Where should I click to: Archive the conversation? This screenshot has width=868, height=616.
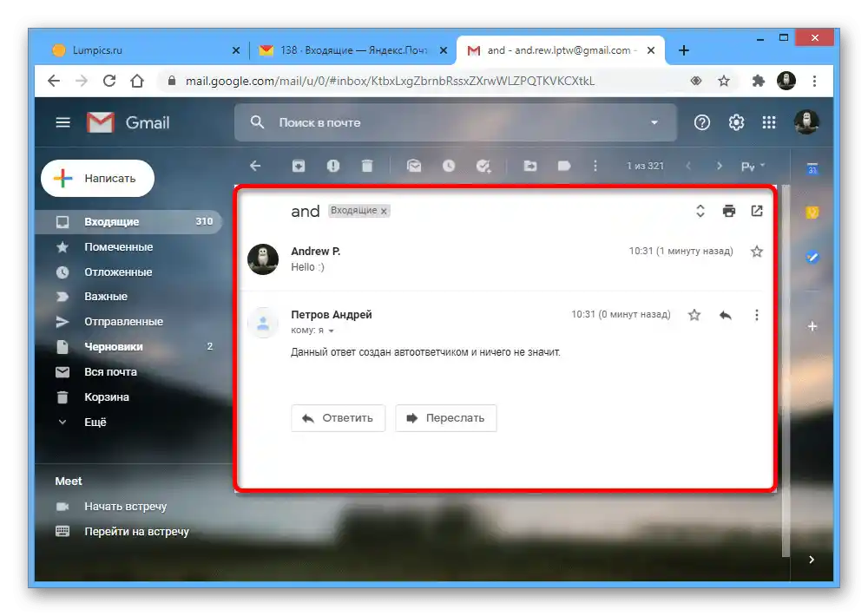tap(299, 166)
